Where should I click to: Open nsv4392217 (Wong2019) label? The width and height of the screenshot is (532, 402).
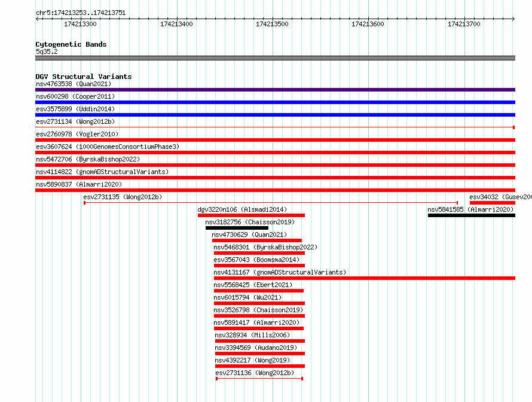point(252,360)
